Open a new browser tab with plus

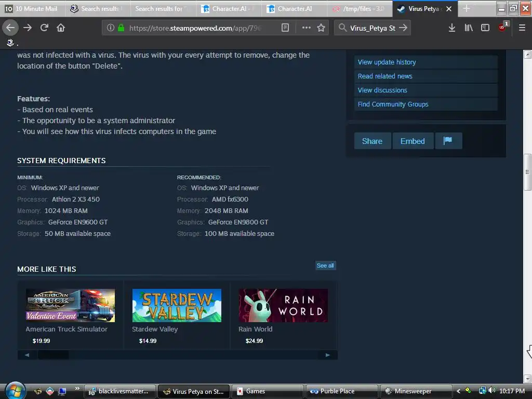point(467,9)
